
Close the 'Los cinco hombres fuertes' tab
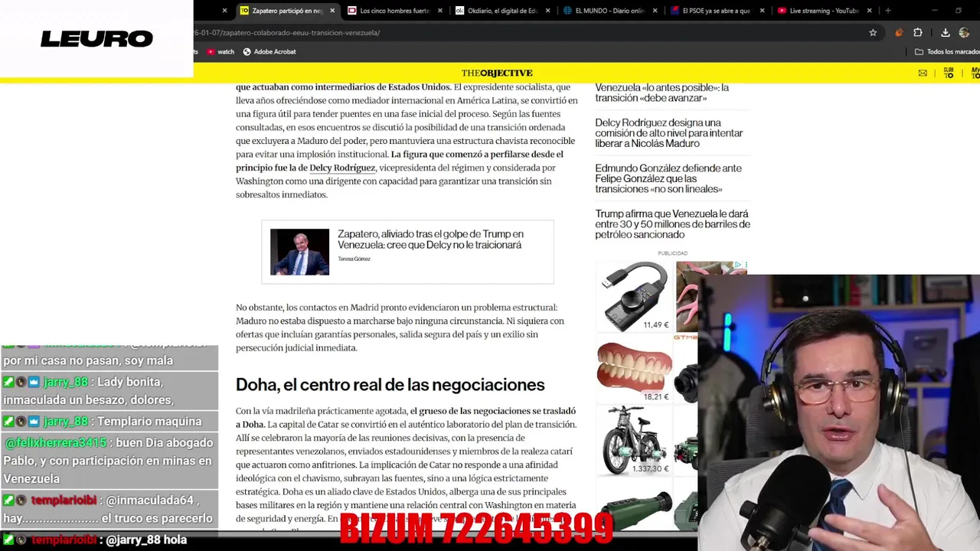440,11
